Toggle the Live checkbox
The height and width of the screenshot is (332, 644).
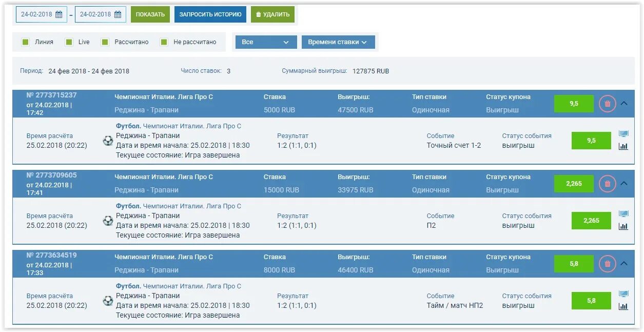(x=69, y=42)
